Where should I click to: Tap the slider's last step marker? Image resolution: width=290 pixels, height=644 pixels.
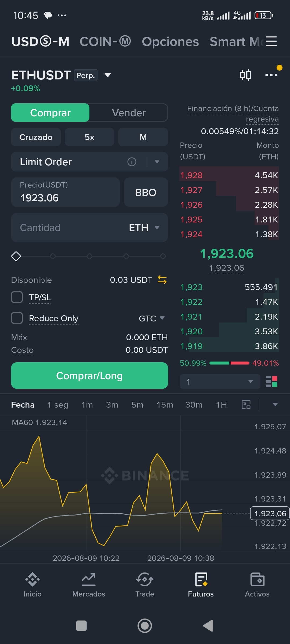click(163, 256)
